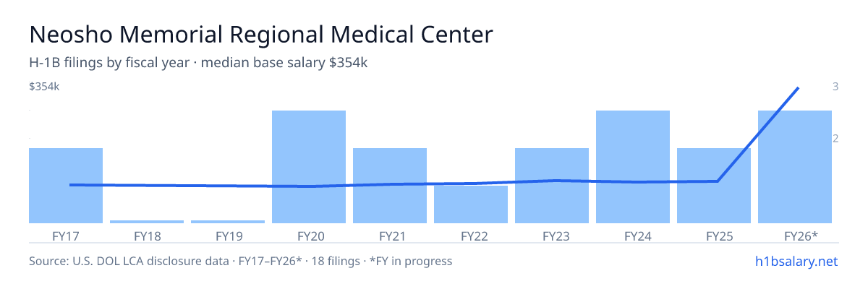
Task: Select the FY24 filings bar
Action: 633,167
